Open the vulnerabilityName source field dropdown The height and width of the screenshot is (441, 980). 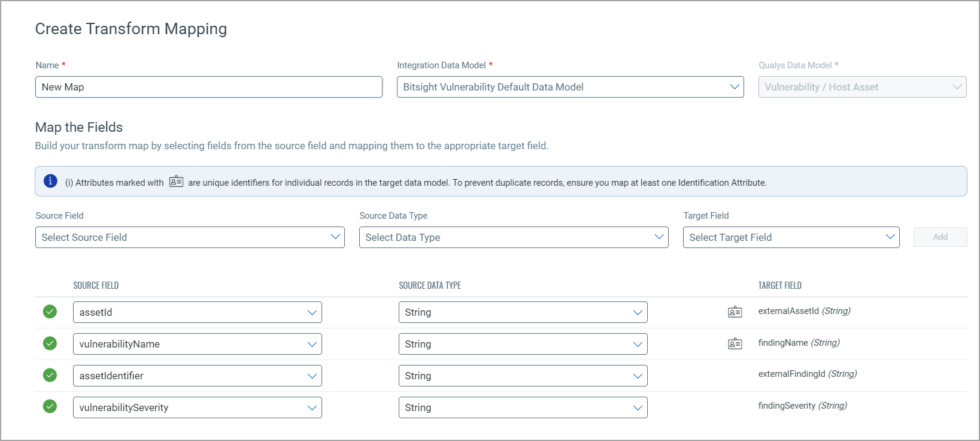click(197, 344)
